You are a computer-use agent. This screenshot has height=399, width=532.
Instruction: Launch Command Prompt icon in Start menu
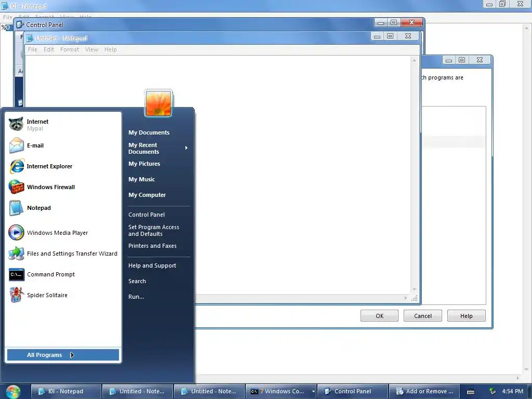pyautogui.click(x=16, y=274)
